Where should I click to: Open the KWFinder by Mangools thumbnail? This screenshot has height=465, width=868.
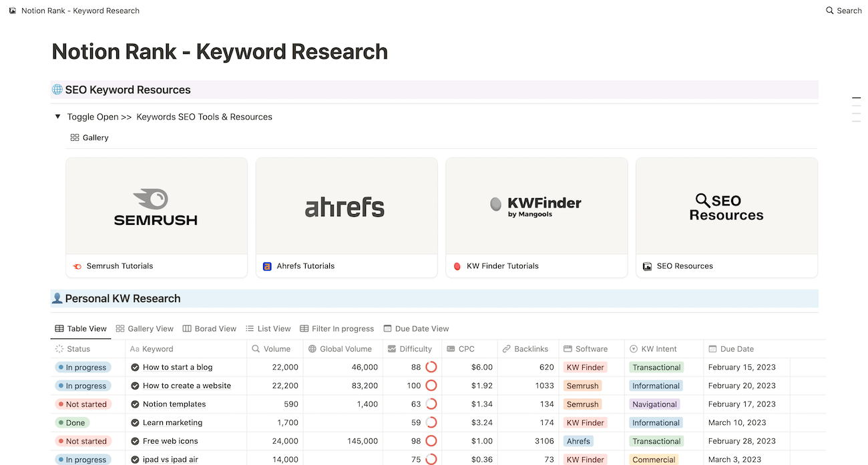point(537,207)
